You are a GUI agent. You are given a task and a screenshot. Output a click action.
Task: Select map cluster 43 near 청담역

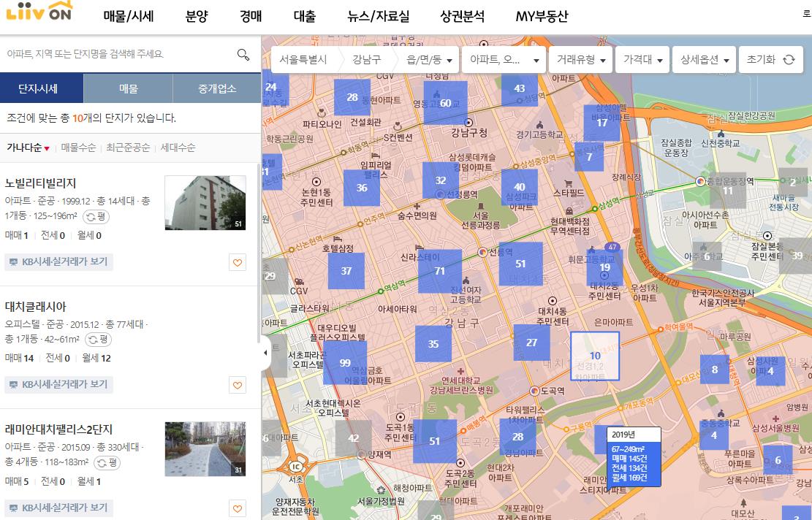[520, 88]
